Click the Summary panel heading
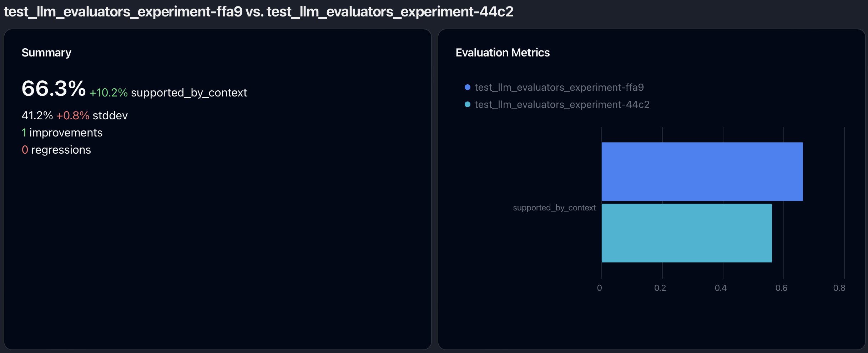The image size is (868, 353). coord(46,52)
